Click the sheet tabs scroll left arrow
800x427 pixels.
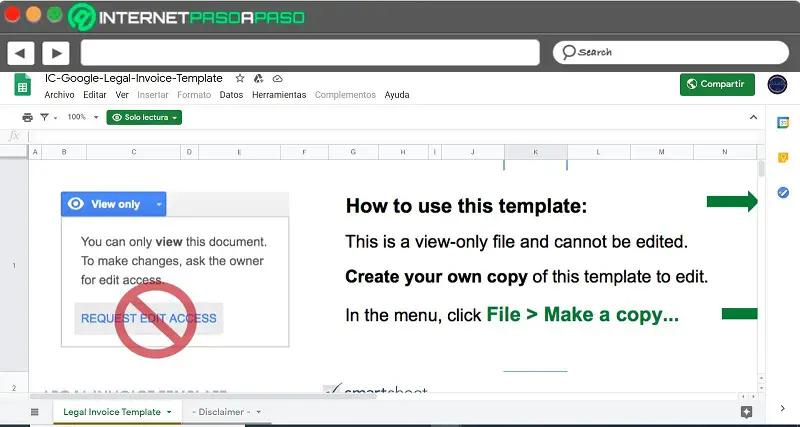pyautogui.click(x=743, y=396)
